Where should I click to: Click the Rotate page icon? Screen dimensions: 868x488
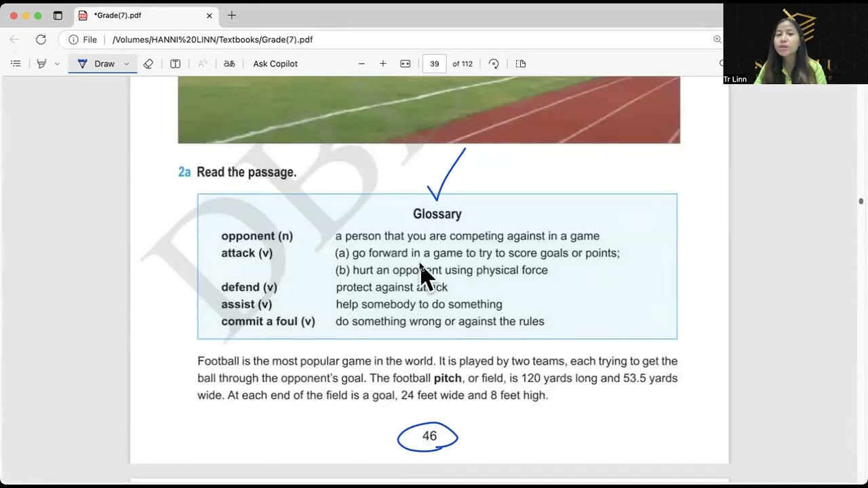point(494,64)
